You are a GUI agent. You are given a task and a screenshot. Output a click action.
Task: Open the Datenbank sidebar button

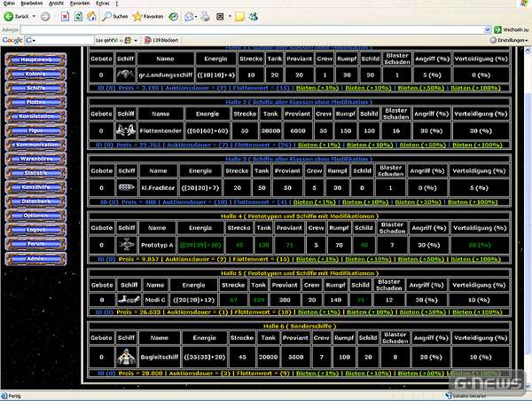[36, 201]
